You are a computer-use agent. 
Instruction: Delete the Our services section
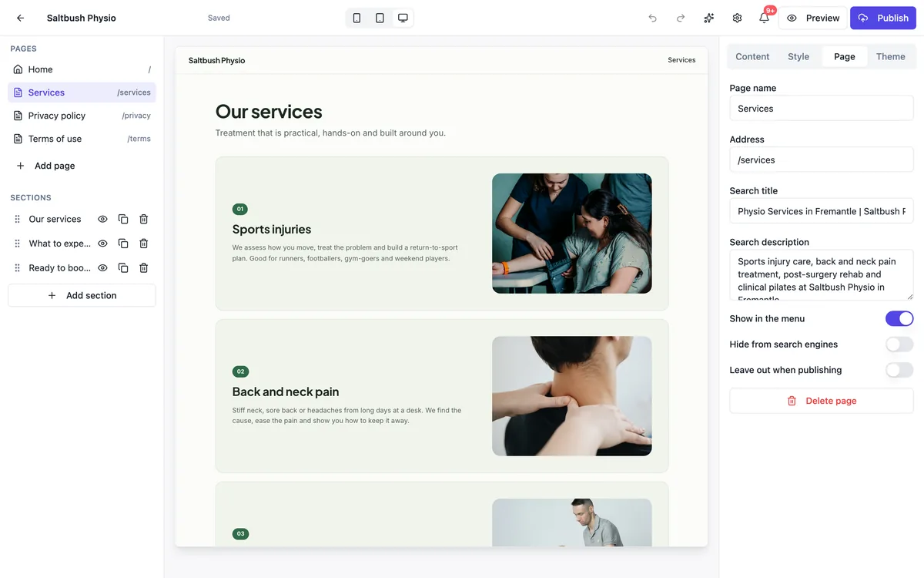coord(143,219)
